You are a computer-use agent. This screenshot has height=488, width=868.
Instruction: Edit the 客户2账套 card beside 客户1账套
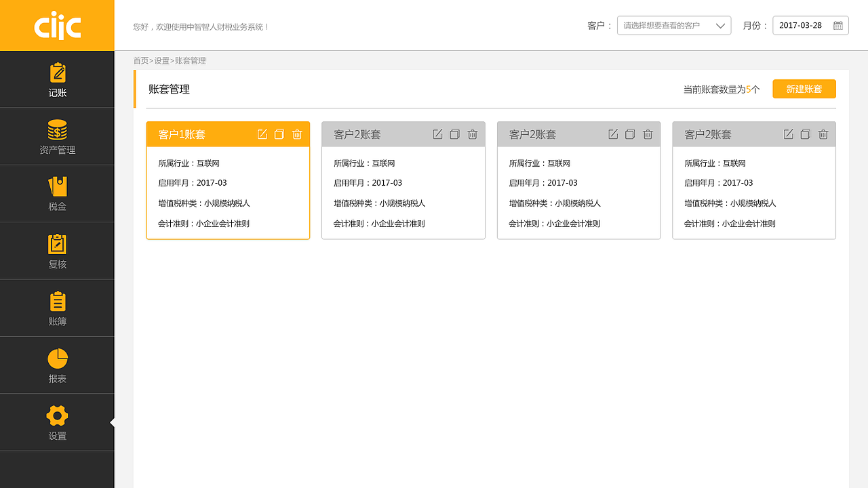[437, 134]
